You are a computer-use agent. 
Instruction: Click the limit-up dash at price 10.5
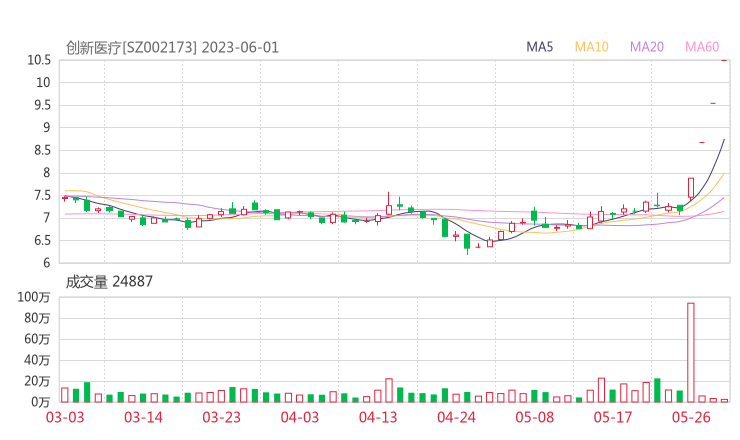pyautogui.click(x=724, y=60)
